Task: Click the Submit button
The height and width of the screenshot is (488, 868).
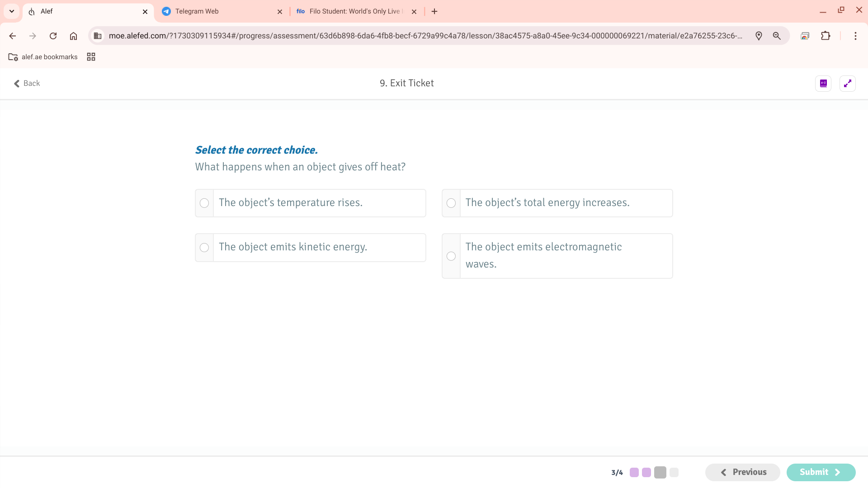Action: click(x=821, y=472)
